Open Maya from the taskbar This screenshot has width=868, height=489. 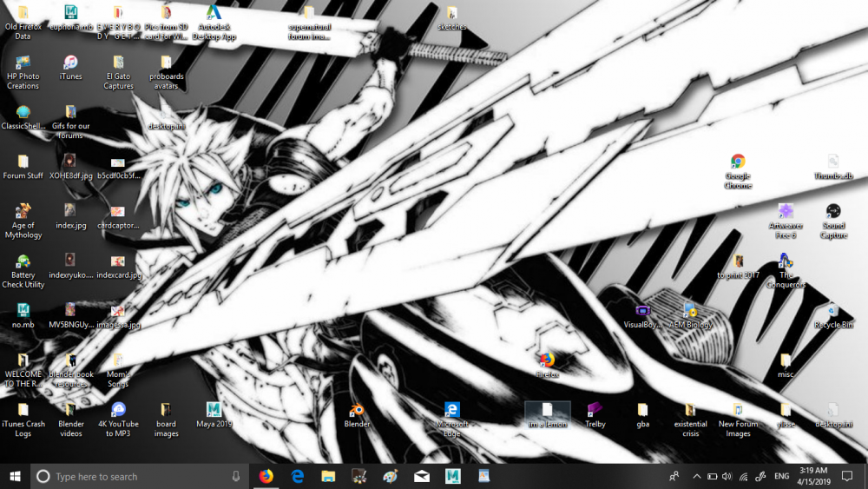(453, 476)
